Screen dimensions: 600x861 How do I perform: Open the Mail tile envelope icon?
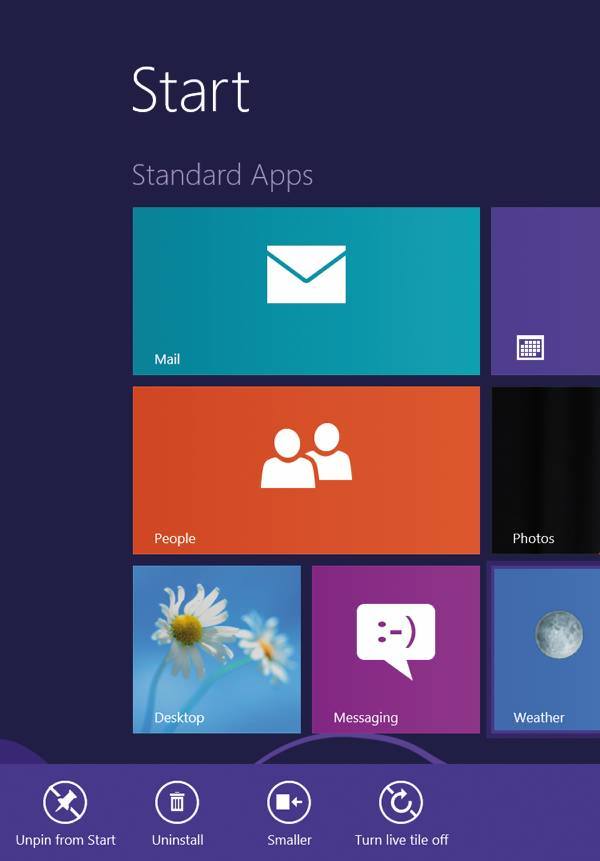[x=306, y=274]
